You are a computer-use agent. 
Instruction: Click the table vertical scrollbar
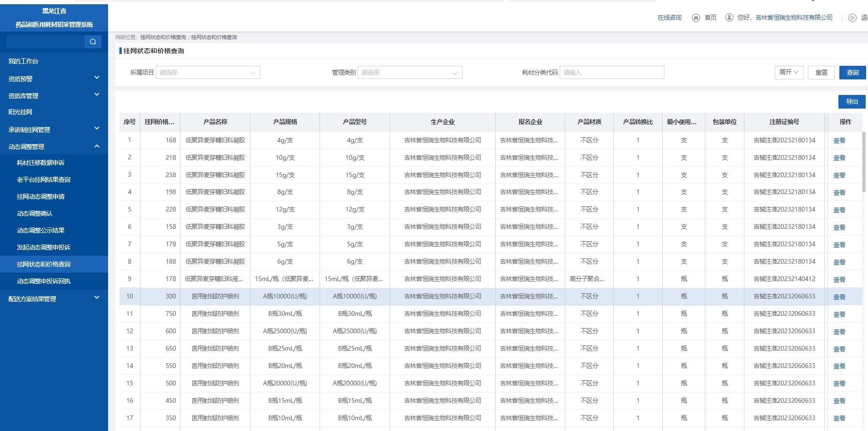pos(864,162)
